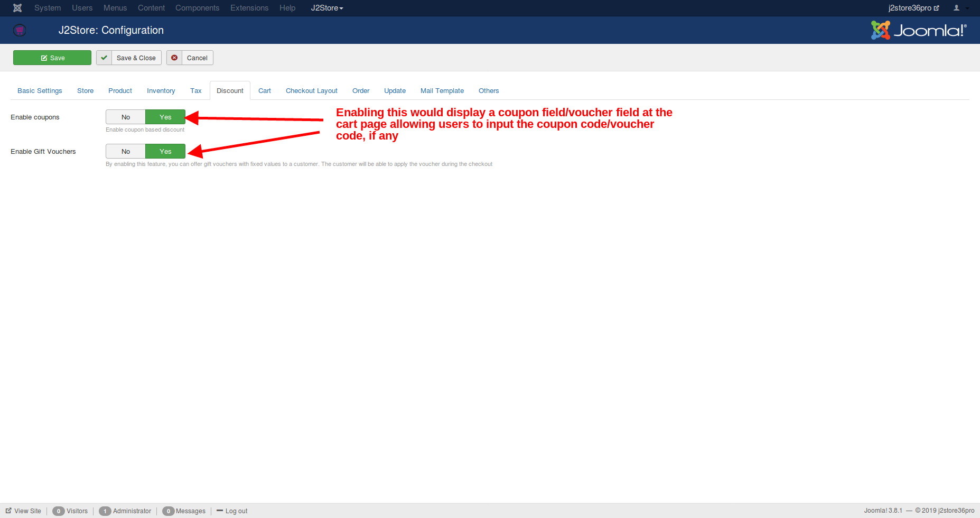Open the Content menu
This screenshot has height=518, width=980.
pyautogui.click(x=151, y=8)
